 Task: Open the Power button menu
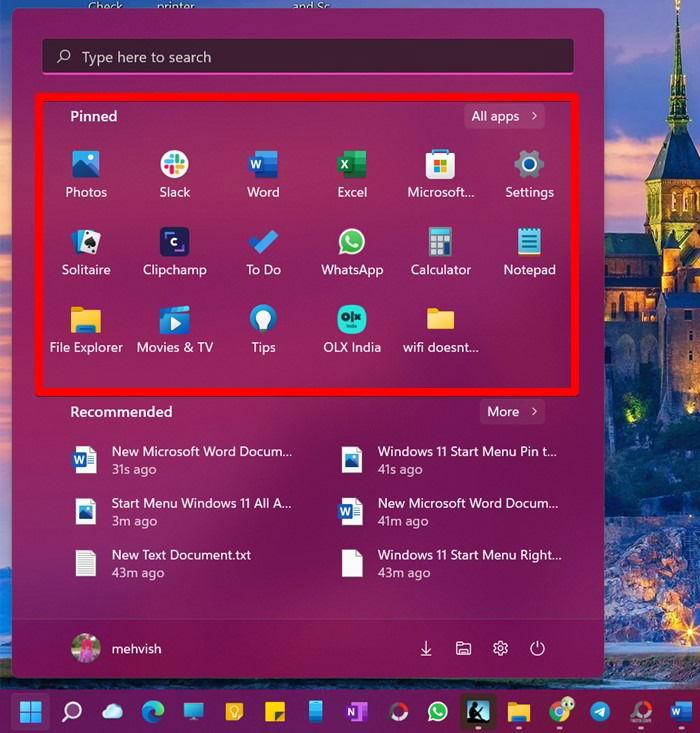537,648
